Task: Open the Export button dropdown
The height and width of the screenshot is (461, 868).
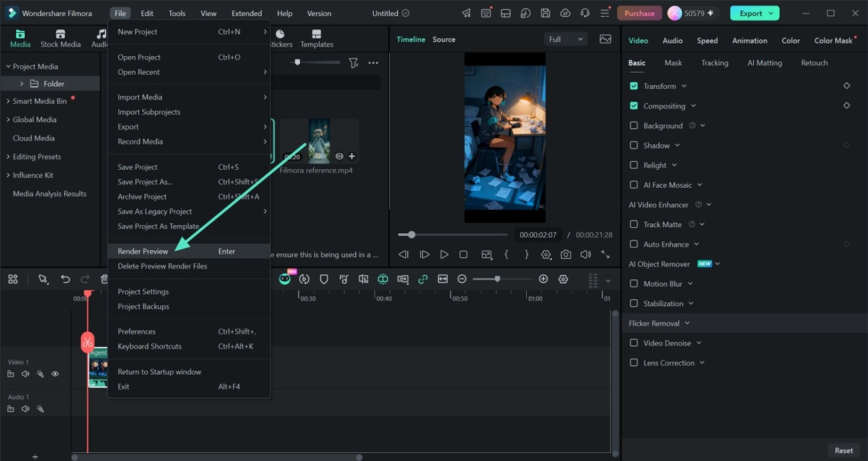Action: 772,13
